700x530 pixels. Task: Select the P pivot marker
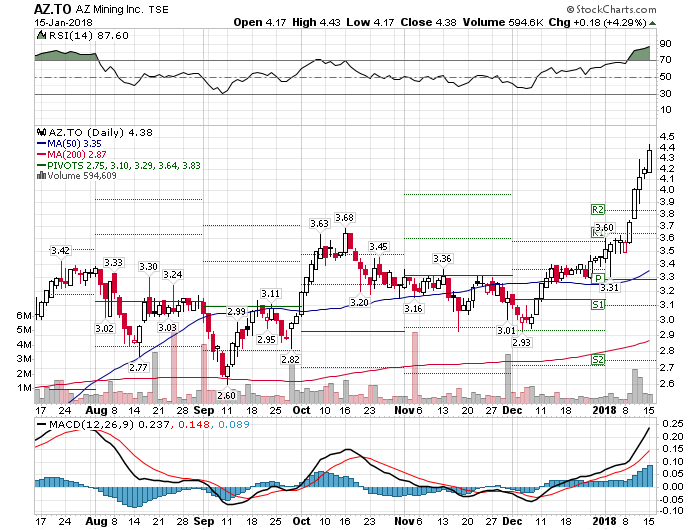click(598, 278)
